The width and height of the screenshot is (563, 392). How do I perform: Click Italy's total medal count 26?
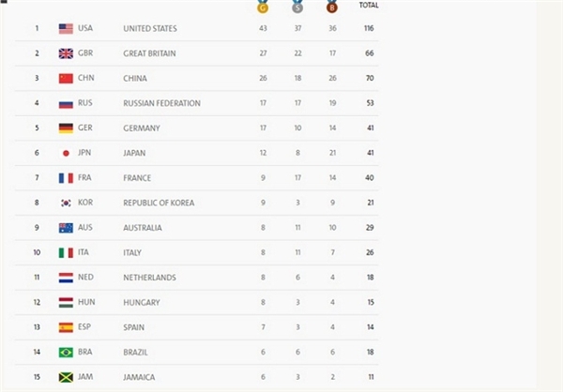pyautogui.click(x=370, y=252)
